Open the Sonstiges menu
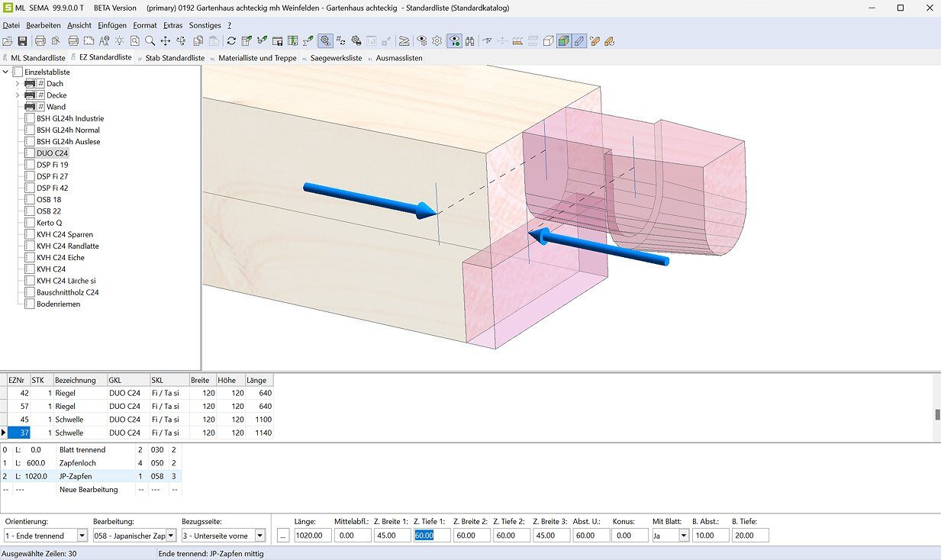 205,25
